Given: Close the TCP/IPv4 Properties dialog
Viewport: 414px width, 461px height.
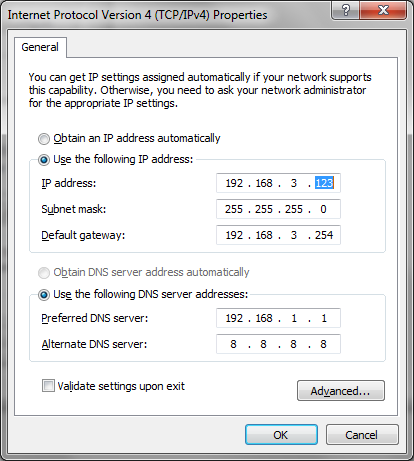Looking at the screenshot, I should click(x=383, y=10).
